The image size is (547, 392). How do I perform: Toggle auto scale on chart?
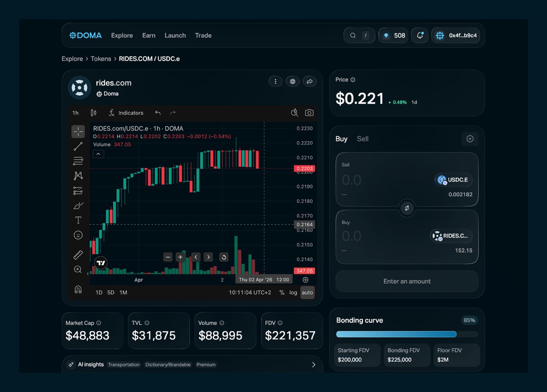[x=308, y=293]
